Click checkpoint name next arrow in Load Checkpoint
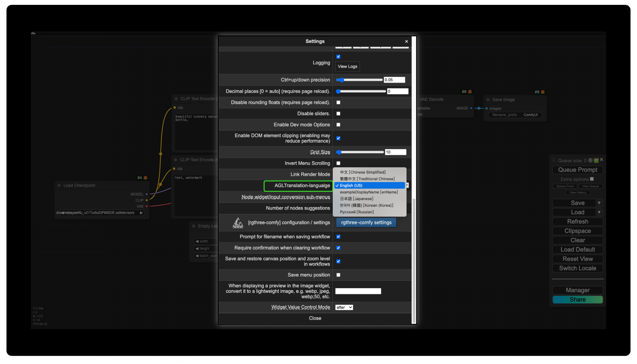The height and width of the screenshot is (364, 637). pos(141,213)
